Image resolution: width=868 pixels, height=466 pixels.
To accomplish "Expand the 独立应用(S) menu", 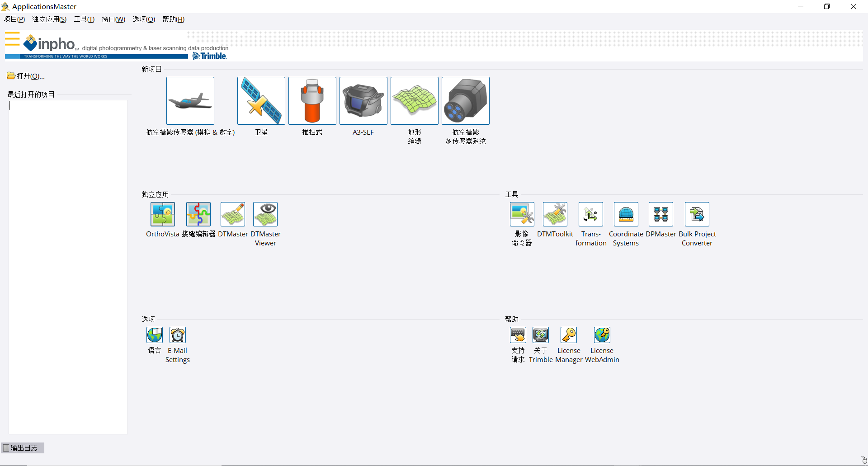I will pos(49,19).
